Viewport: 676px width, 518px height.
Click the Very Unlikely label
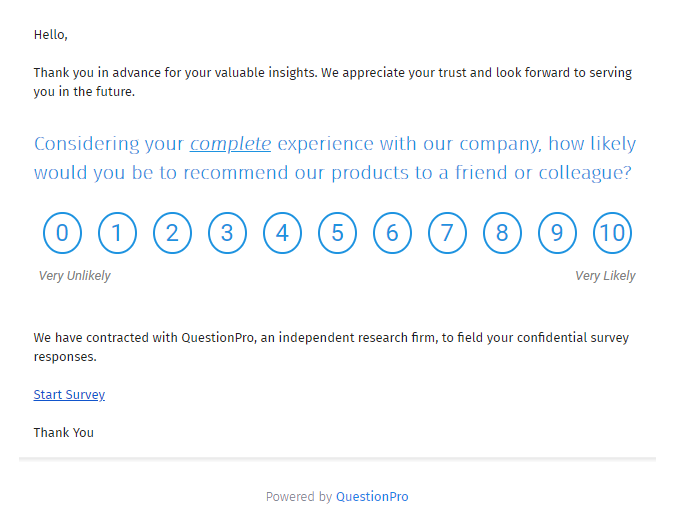75,276
